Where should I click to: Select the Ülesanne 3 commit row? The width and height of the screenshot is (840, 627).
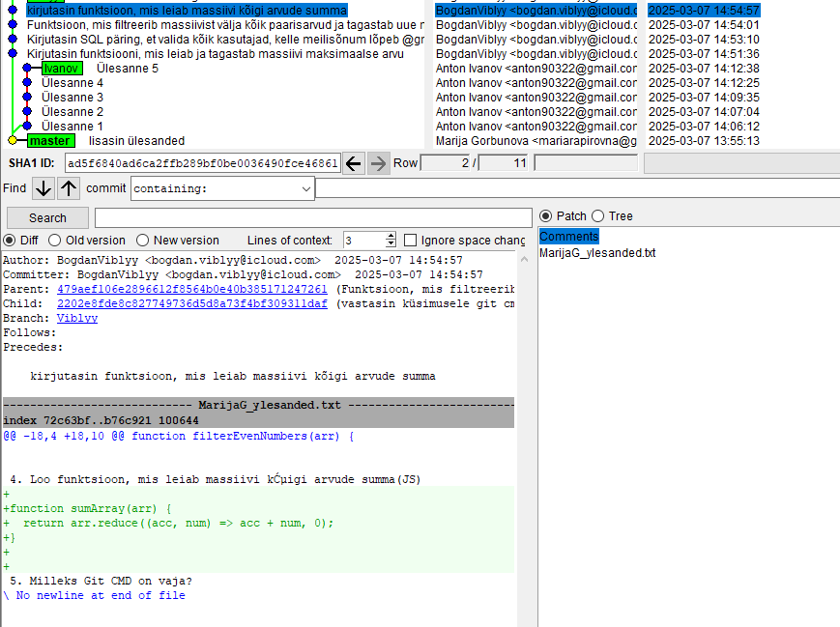click(72, 98)
